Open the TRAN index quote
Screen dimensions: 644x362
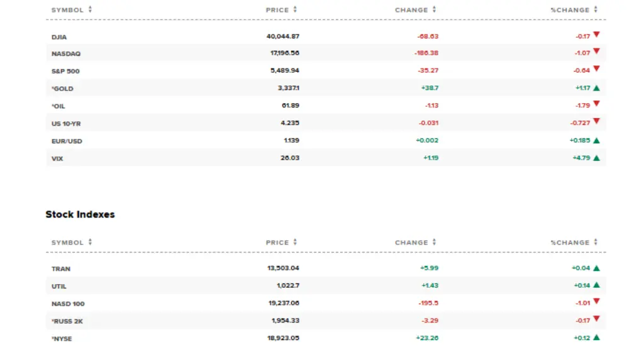click(61, 269)
